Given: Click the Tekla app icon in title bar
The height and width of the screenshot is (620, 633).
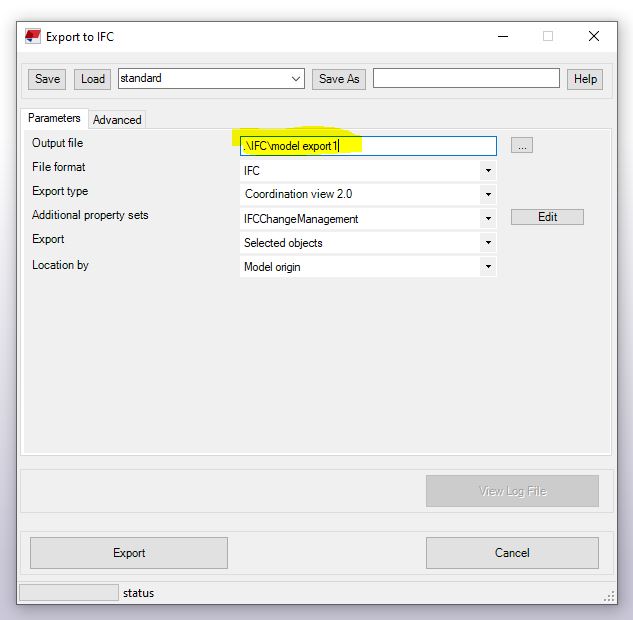Looking at the screenshot, I should point(33,36).
